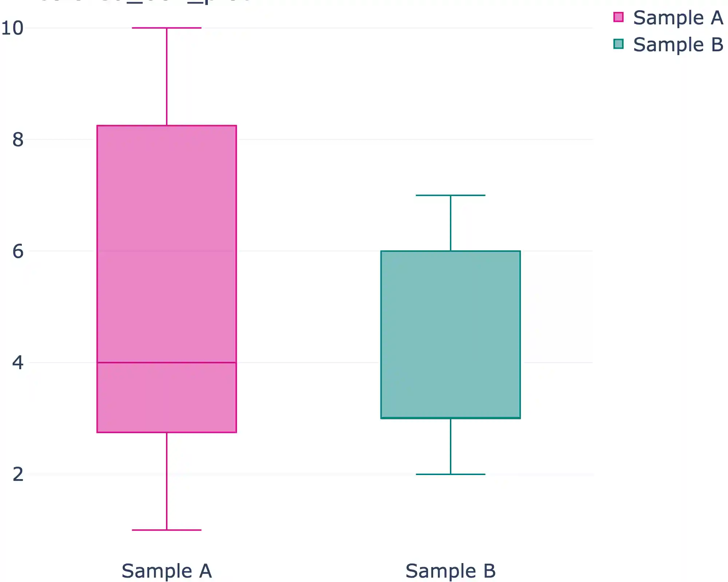Click Sample B lower whisker cap
Viewport: 728px width, 582px height.
click(450, 474)
